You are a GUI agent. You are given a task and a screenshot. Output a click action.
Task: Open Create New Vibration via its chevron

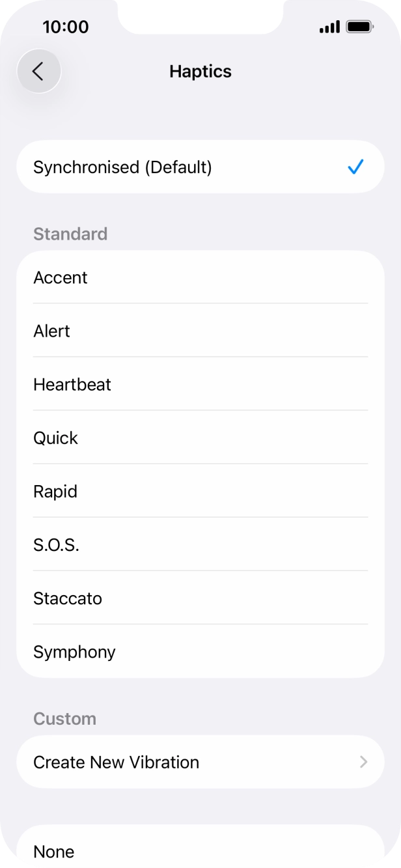coord(364,762)
